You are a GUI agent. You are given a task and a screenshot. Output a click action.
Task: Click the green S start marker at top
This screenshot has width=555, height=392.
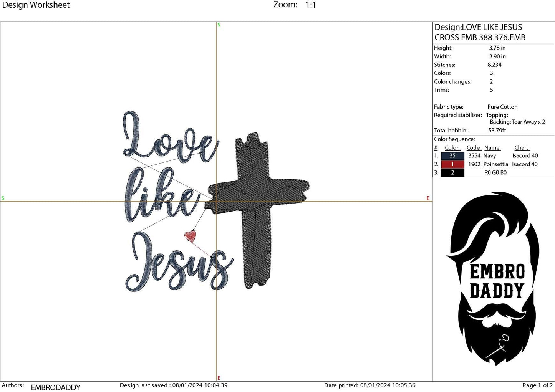pyautogui.click(x=219, y=25)
